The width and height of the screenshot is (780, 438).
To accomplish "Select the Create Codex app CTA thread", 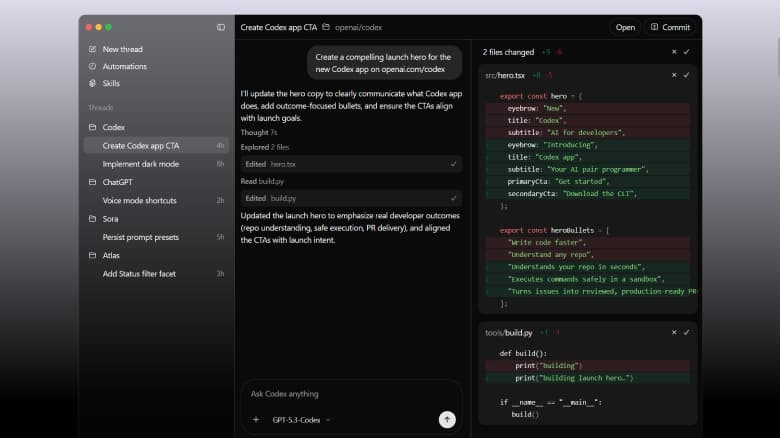I will pyautogui.click(x=157, y=146).
